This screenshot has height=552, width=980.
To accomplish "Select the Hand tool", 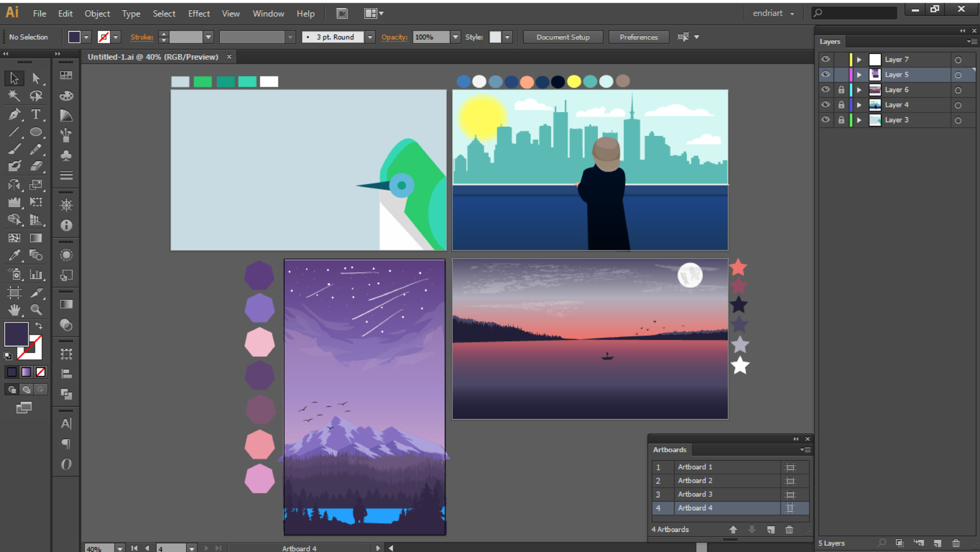I will (14, 309).
